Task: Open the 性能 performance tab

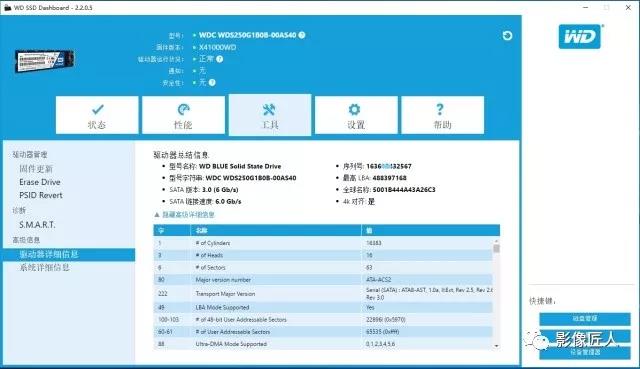Action: pos(183,115)
